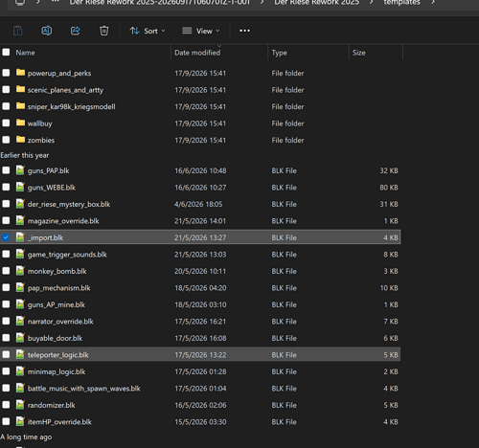The width and height of the screenshot is (479, 448).
Task: Tick the checkbox for teleporter_logic.blk
Action: pyautogui.click(x=6, y=354)
